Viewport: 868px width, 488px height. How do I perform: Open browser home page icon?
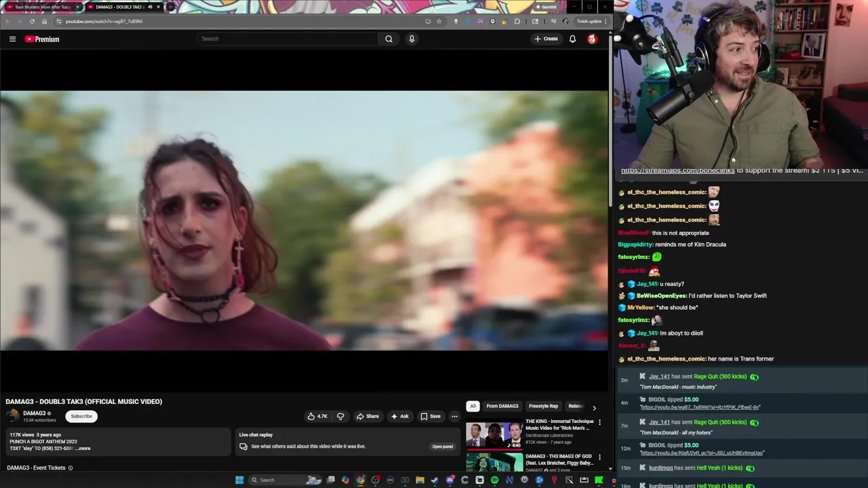(44, 21)
